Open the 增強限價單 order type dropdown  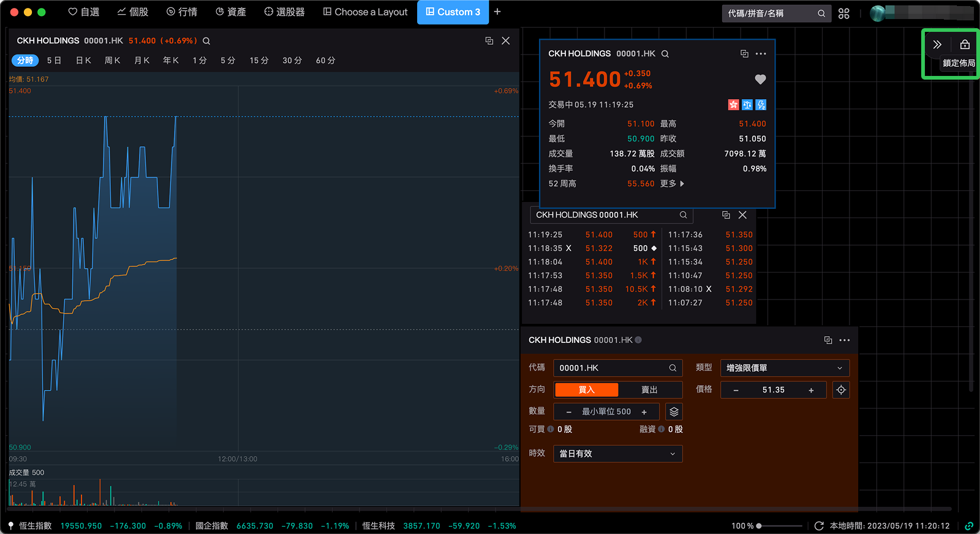click(x=784, y=368)
